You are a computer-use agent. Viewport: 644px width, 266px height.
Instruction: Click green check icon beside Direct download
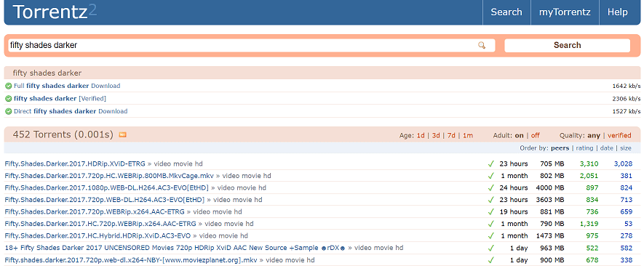8,112
